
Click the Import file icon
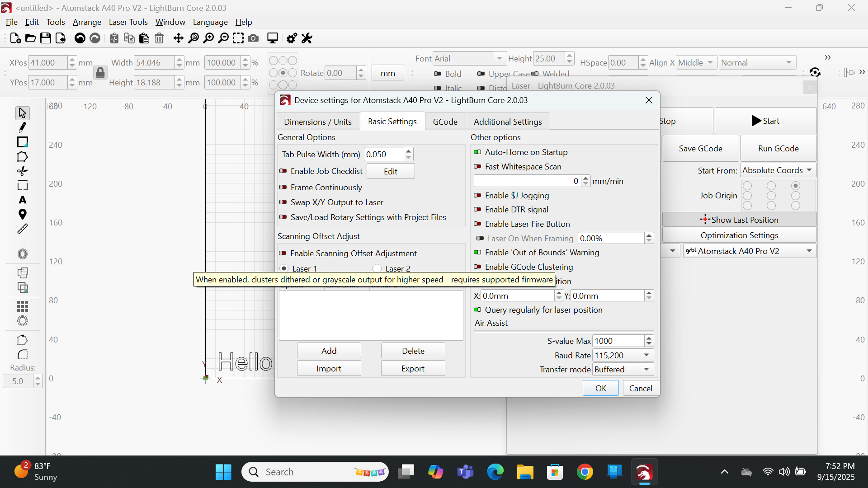click(x=61, y=38)
